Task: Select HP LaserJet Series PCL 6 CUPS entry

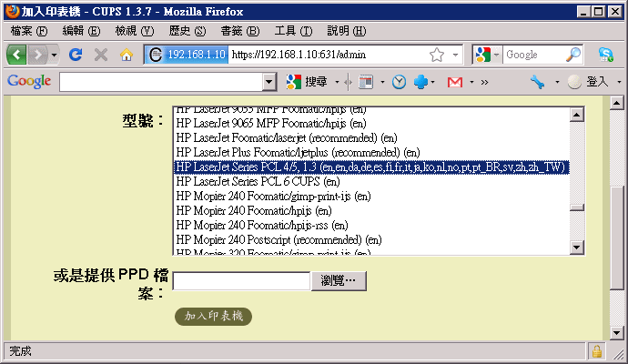Action: click(x=371, y=181)
